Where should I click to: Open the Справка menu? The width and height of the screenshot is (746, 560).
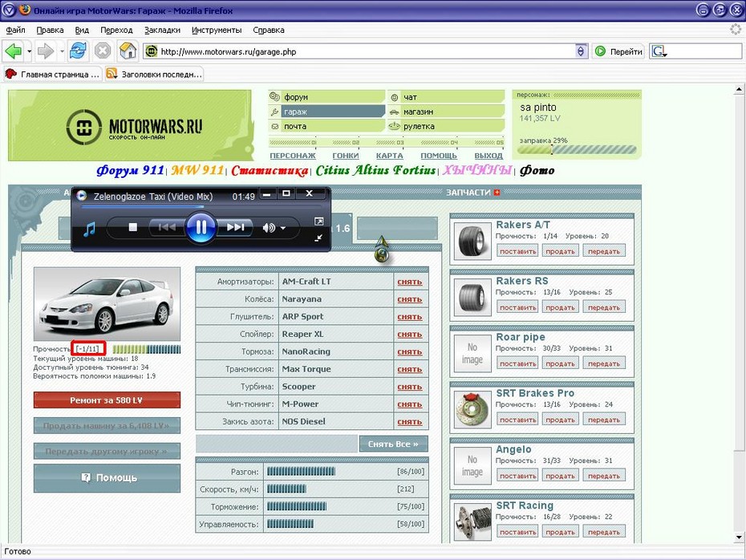(x=269, y=30)
